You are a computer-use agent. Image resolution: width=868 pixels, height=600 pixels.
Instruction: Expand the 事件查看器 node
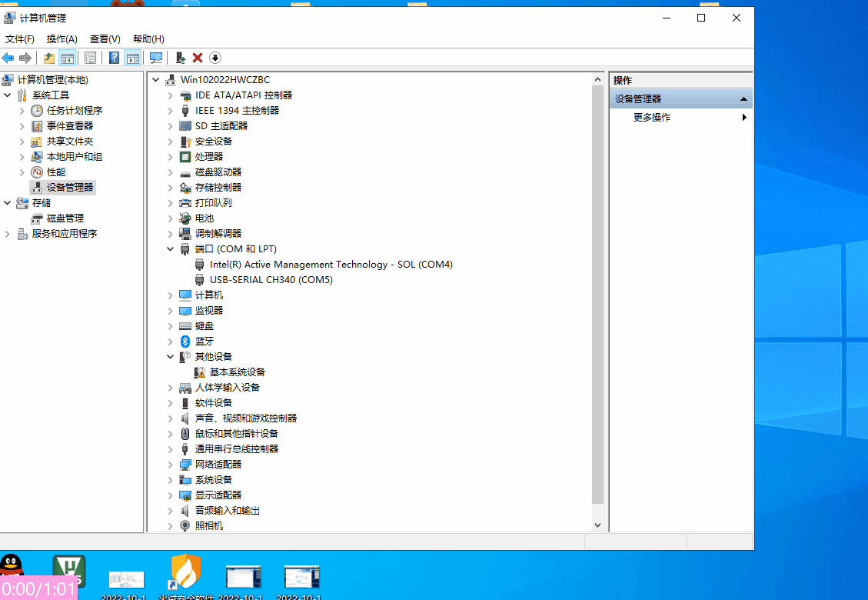pos(22,126)
